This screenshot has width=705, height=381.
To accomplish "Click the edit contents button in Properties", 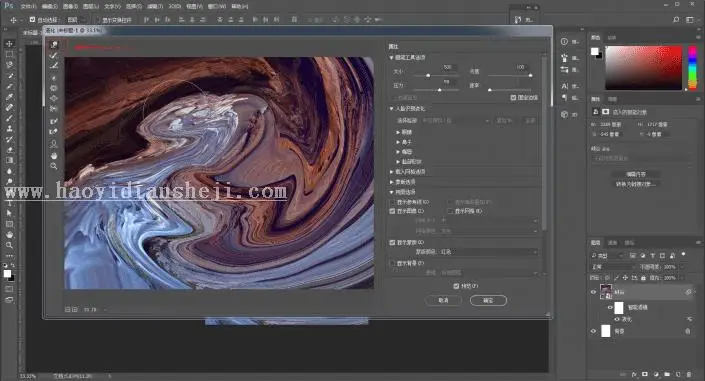I will pos(636,175).
